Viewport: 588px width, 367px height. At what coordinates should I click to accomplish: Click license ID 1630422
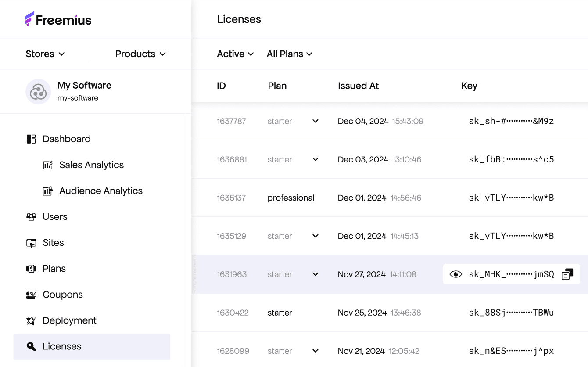point(233,313)
